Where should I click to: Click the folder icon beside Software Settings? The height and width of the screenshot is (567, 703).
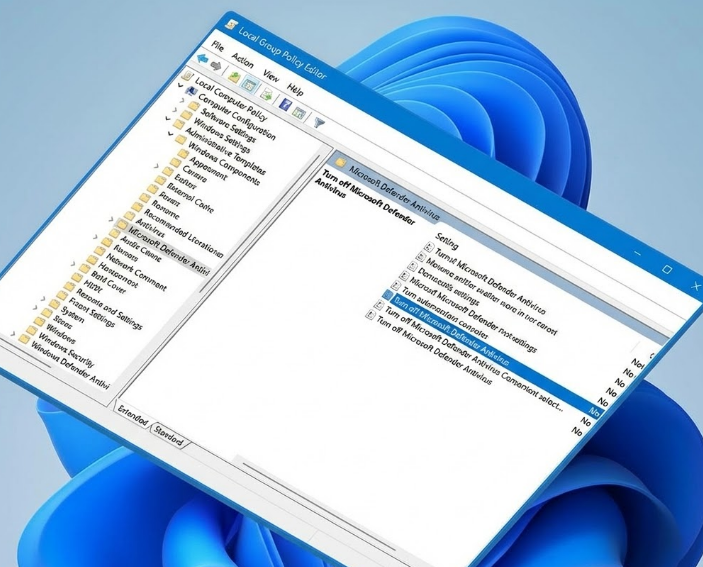click(194, 106)
